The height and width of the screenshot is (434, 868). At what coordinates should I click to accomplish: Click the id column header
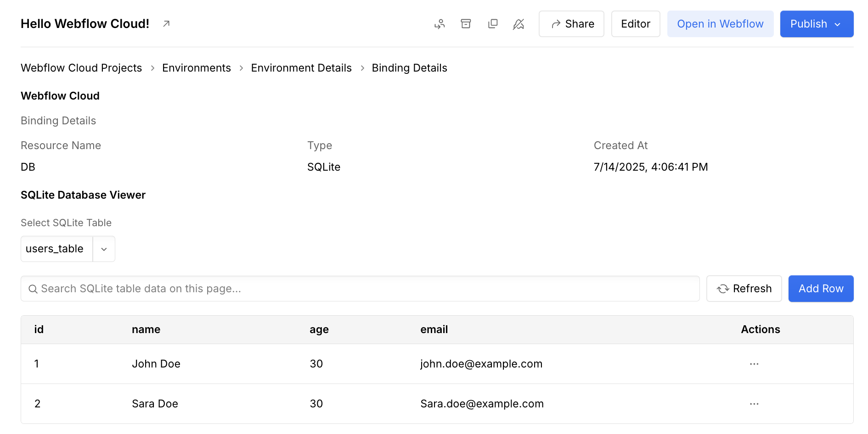[x=39, y=329]
